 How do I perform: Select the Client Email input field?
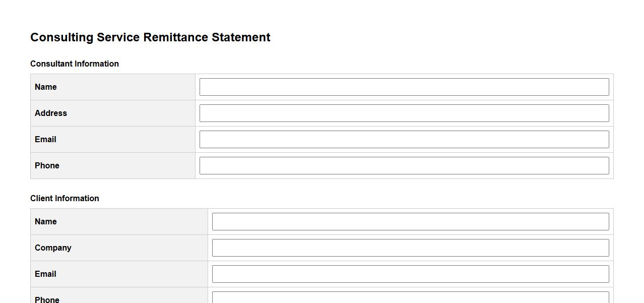(410, 274)
